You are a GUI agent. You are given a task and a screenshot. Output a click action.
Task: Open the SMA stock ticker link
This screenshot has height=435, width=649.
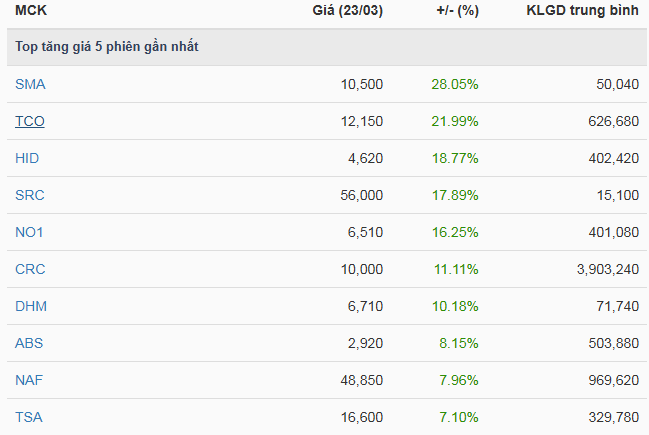pos(30,84)
